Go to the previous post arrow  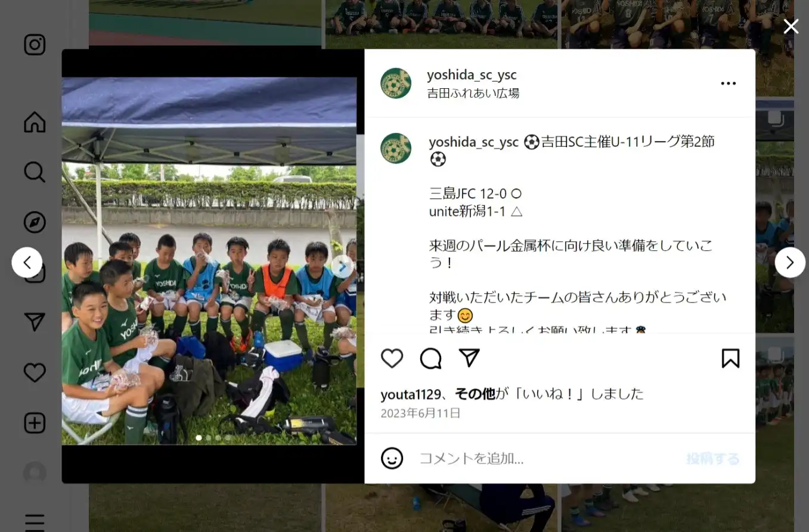tap(27, 262)
